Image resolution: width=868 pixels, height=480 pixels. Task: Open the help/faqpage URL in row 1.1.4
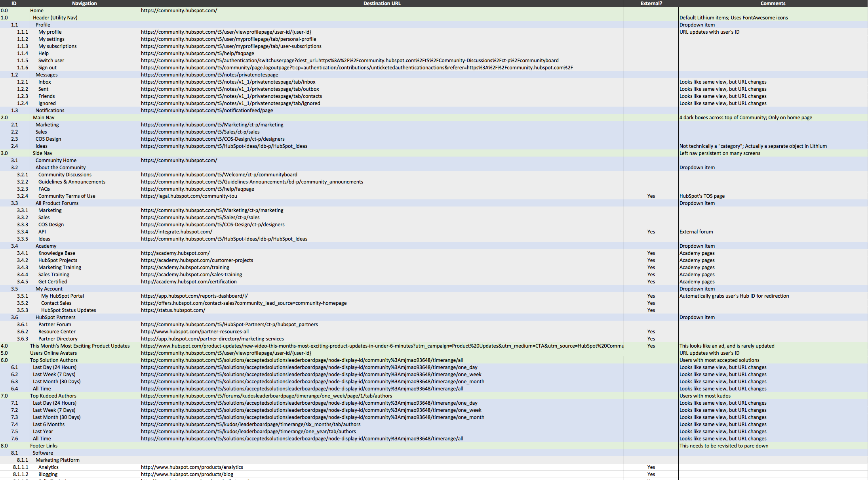click(198, 54)
